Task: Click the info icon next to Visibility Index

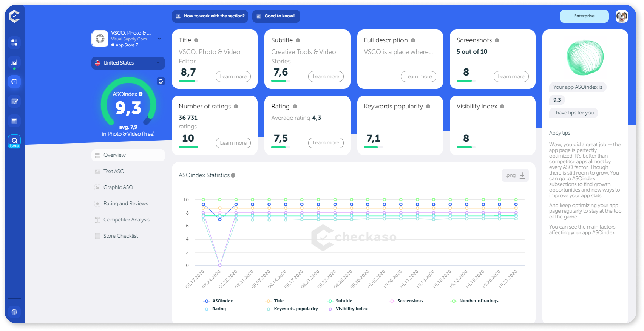Action: coord(502,107)
